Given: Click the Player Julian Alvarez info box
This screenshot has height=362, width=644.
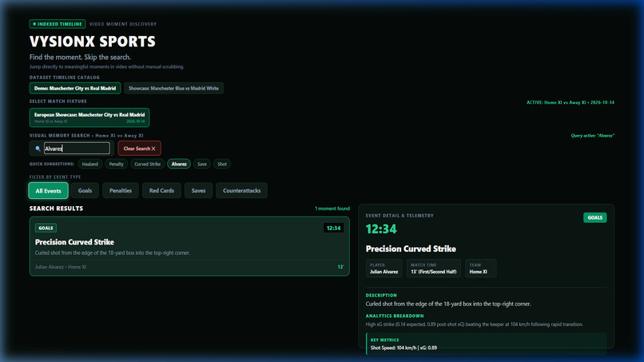Looking at the screenshot, I should (384, 269).
